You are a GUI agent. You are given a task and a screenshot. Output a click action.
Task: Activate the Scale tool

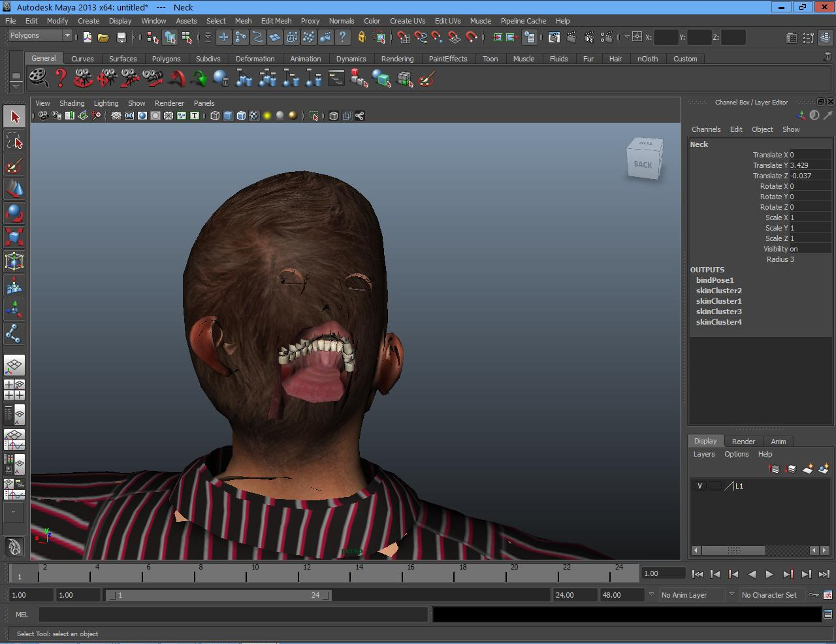pyautogui.click(x=14, y=237)
